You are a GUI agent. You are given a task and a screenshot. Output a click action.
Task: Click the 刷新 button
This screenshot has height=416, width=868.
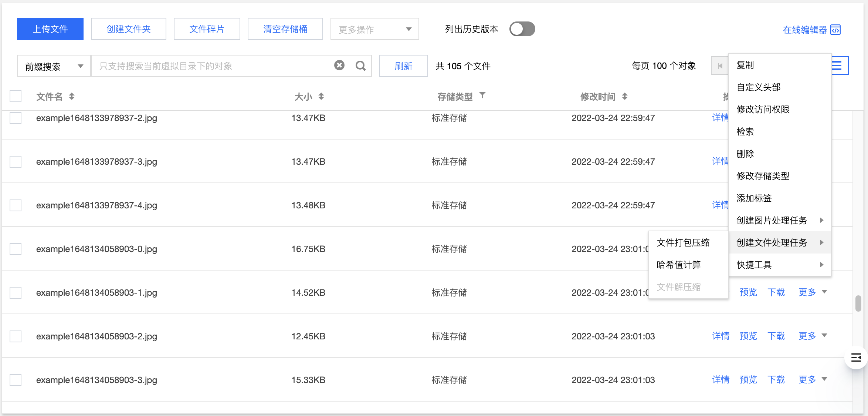(403, 66)
